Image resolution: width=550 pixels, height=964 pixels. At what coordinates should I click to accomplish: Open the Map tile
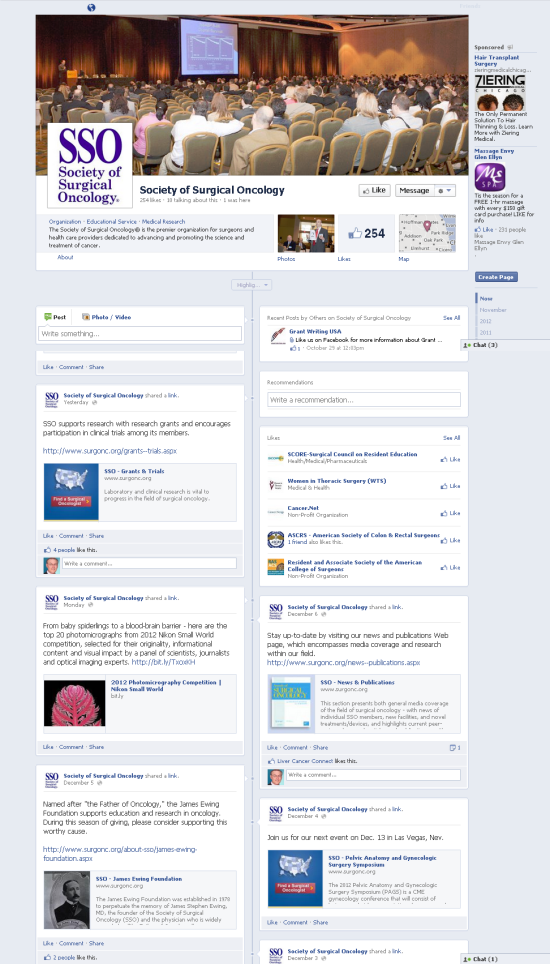point(427,233)
